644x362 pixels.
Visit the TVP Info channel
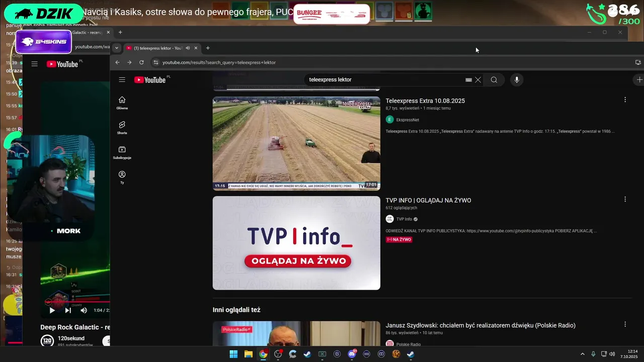tap(404, 219)
